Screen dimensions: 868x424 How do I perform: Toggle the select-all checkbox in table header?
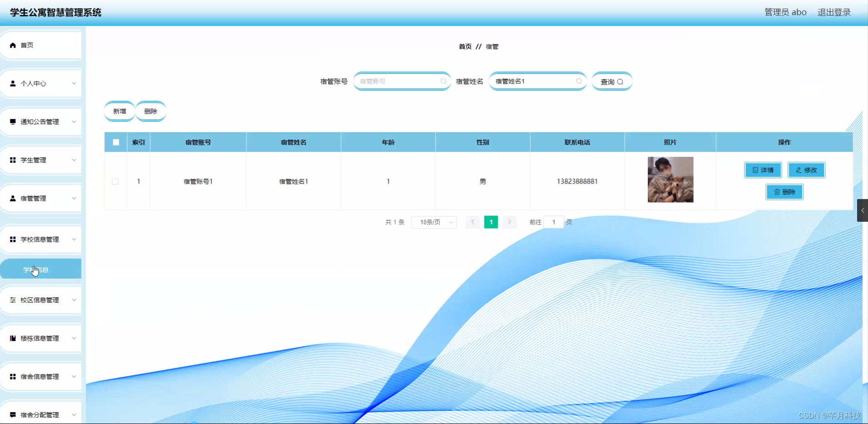coord(116,142)
